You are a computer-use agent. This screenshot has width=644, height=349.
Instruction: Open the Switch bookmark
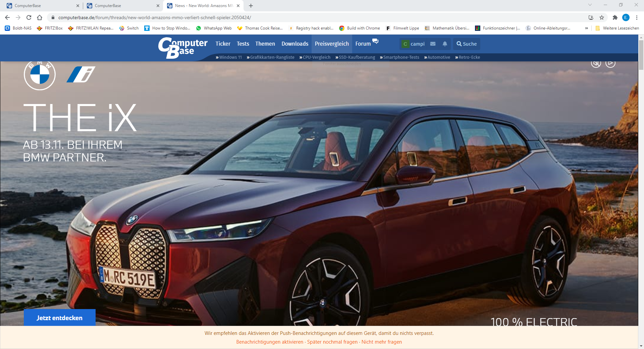(x=129, y=28)
